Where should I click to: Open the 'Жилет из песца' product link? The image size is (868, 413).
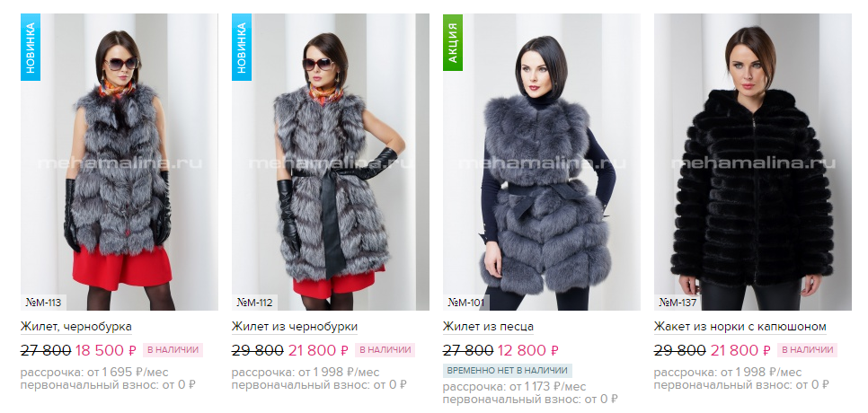(x=488, y=327)
